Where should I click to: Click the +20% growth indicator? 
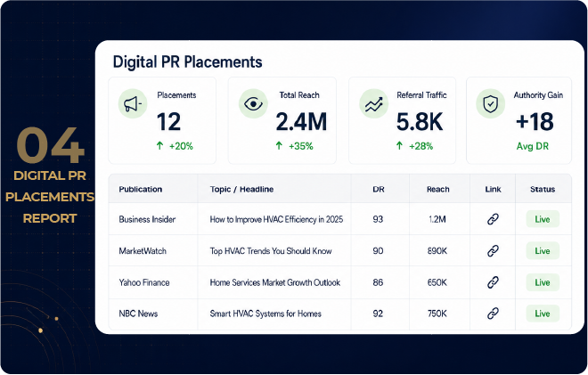(x=175, y=146)
